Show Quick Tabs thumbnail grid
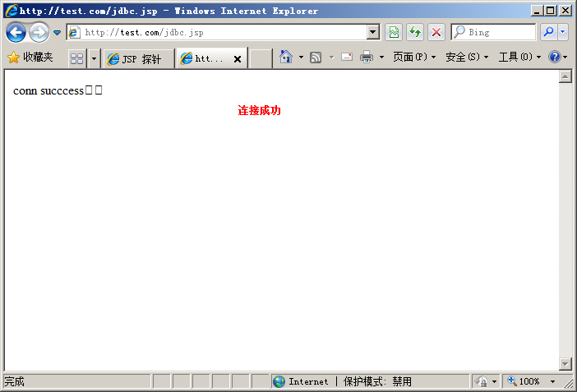 [x=77, y=58]
